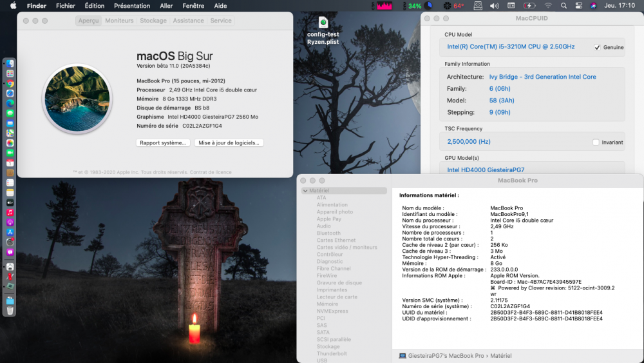The height and width of the screenshot is (363, 644).
Task: Click the Wi-Fi icon in menu bar
Action: (x=548, y=6)
